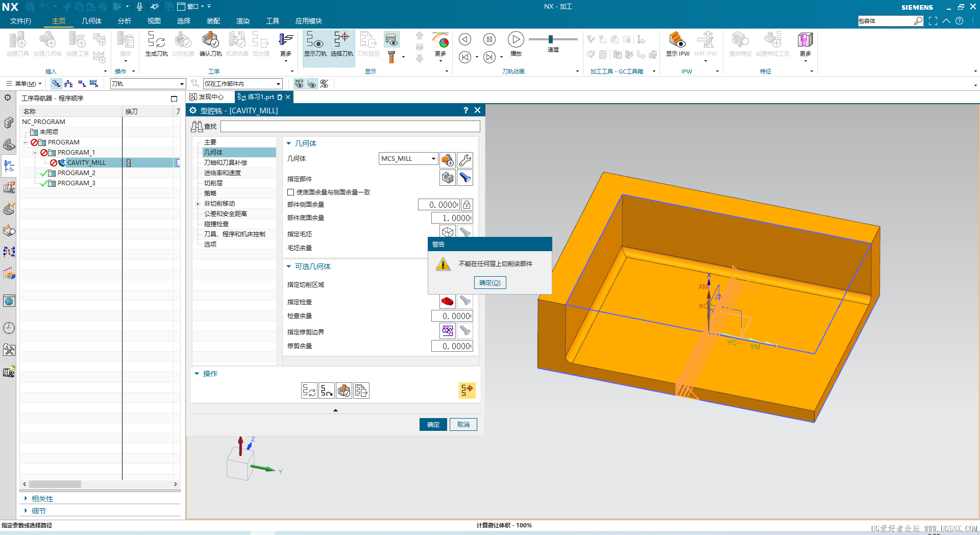Click 取消 in the cavity mill dialog
The width and height of the screenshot is (980, 535).
pos(463,425)
